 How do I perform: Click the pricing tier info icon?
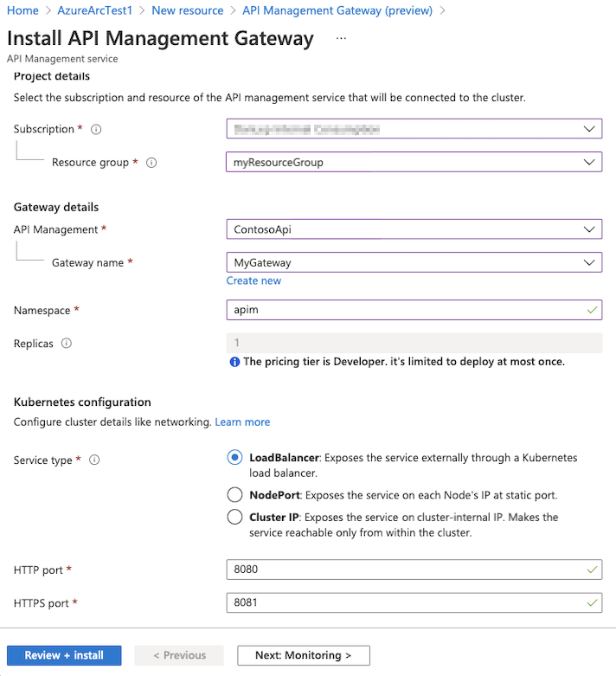(x=234, y=362)
